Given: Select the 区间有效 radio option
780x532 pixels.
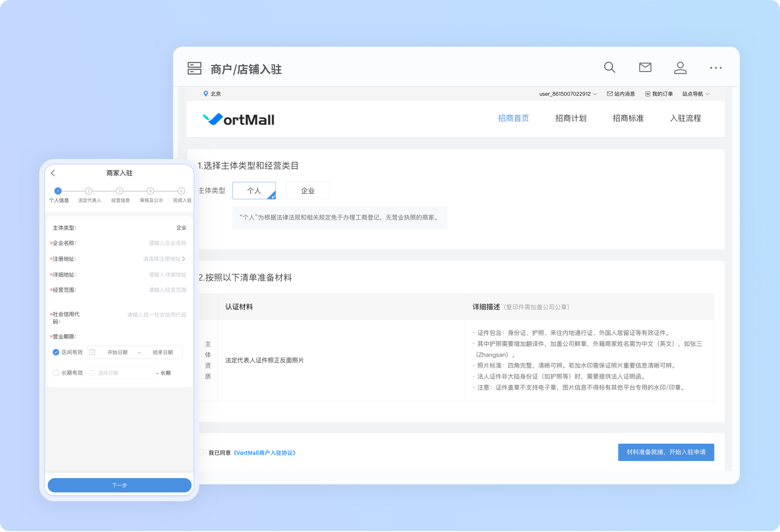Looking at the screenshot, I should click(x=56, y=352).
